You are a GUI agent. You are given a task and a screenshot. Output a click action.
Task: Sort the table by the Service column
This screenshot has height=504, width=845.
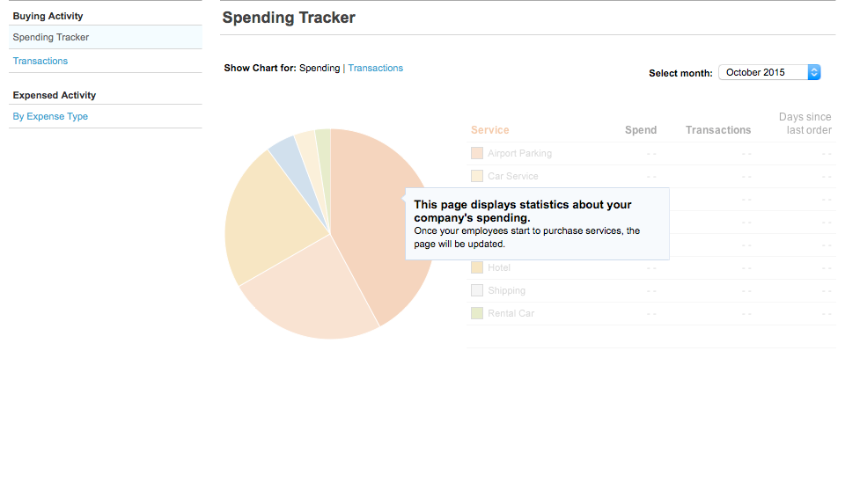490,130
